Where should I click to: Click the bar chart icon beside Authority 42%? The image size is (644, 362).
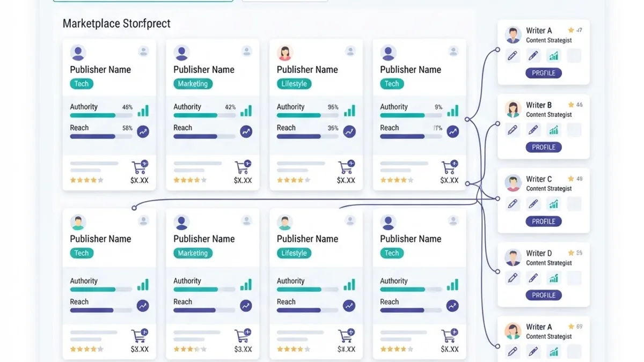[246, 110]
